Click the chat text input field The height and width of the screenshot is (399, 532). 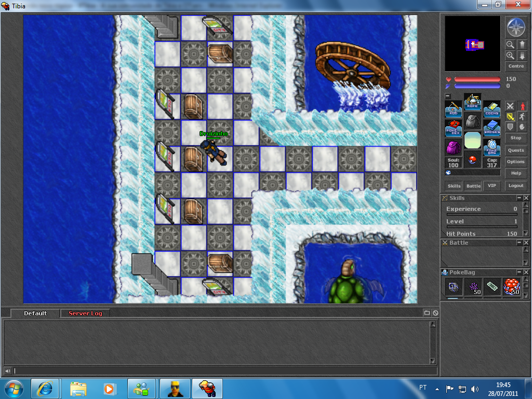pos(224,371)
